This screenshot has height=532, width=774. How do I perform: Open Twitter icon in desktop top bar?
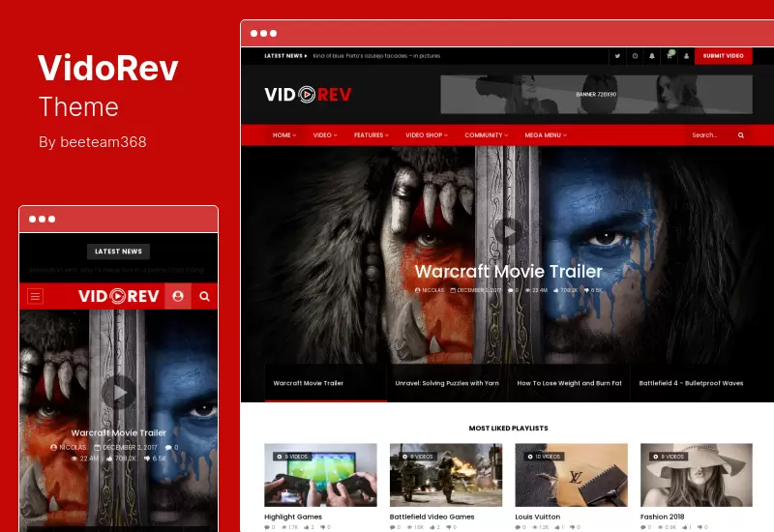617,56
